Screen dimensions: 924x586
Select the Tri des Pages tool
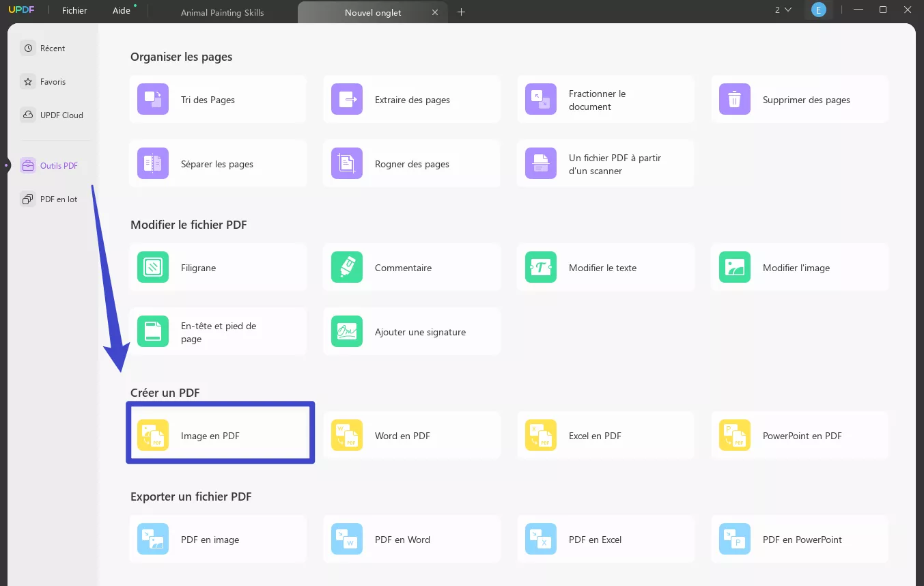tap(217, 99)
